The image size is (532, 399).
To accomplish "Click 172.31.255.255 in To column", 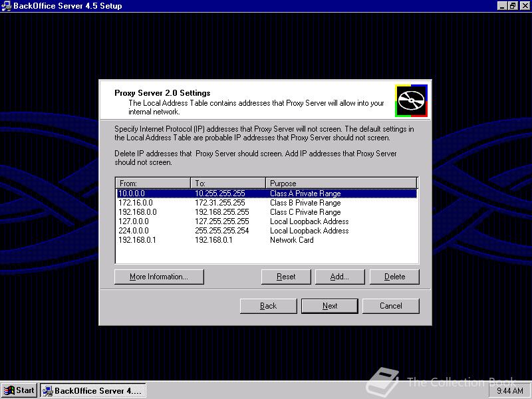I will 220,203.
